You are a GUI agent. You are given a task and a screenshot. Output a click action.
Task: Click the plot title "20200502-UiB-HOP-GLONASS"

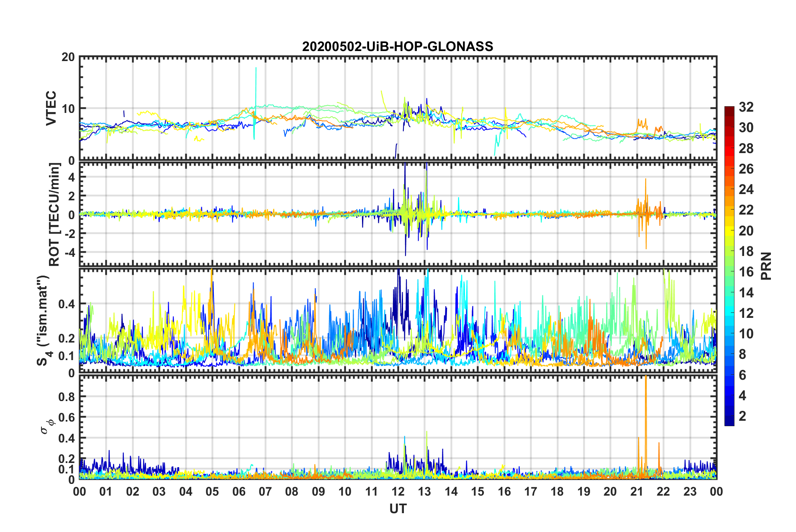point(398,46)
